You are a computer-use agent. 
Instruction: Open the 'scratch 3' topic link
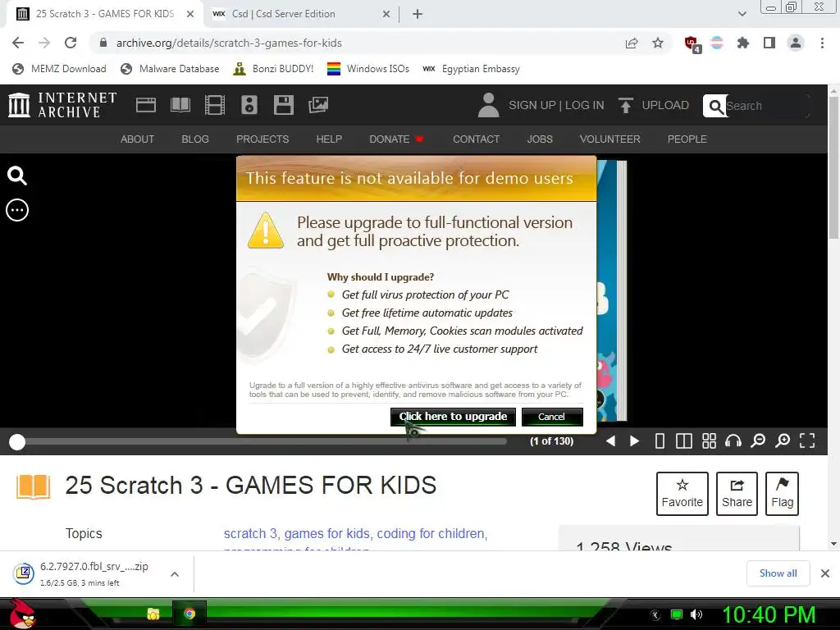tap(249, 533)
